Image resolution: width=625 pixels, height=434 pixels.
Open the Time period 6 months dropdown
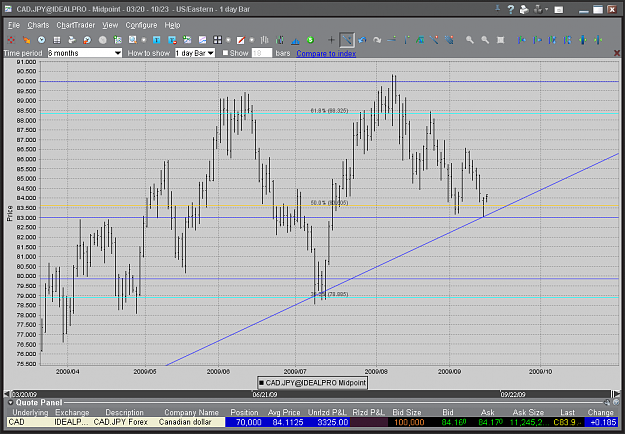[85, 53]
